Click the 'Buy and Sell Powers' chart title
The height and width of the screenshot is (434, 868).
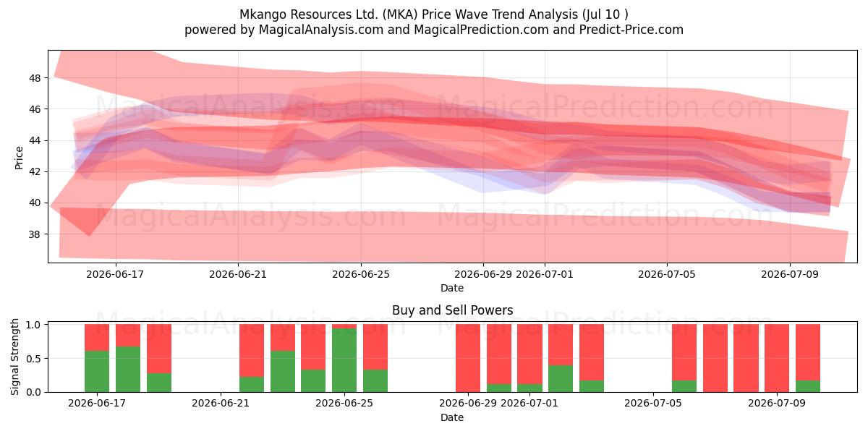point(452,310)
